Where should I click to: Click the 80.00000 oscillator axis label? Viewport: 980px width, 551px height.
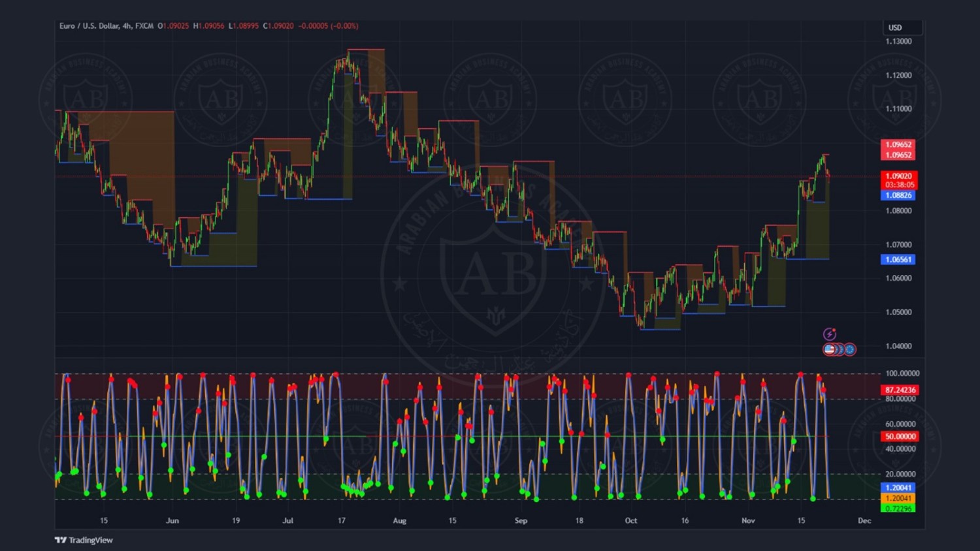pos(900,399)
